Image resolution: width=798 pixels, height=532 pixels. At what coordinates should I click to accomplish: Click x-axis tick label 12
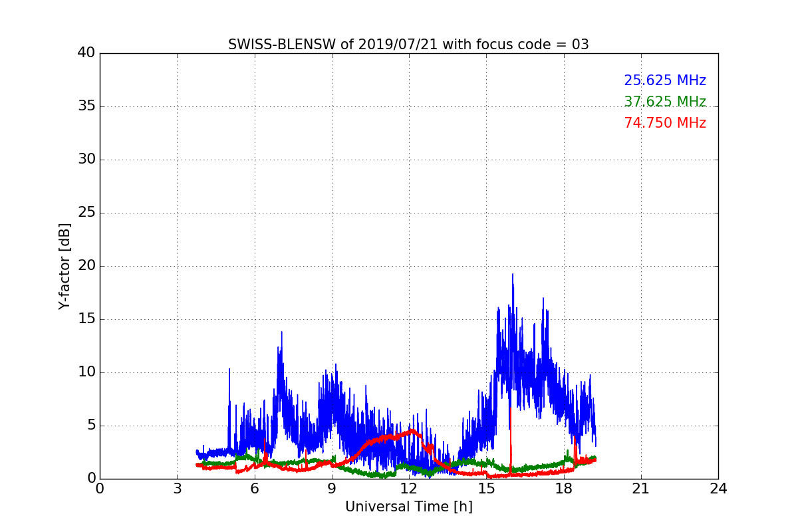point(409,489)
